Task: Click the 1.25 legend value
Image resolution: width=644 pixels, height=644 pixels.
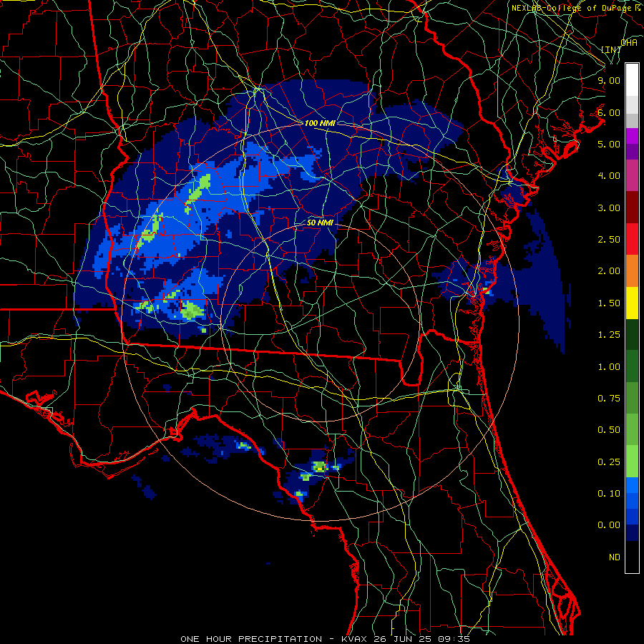Action: pos(609,335)
